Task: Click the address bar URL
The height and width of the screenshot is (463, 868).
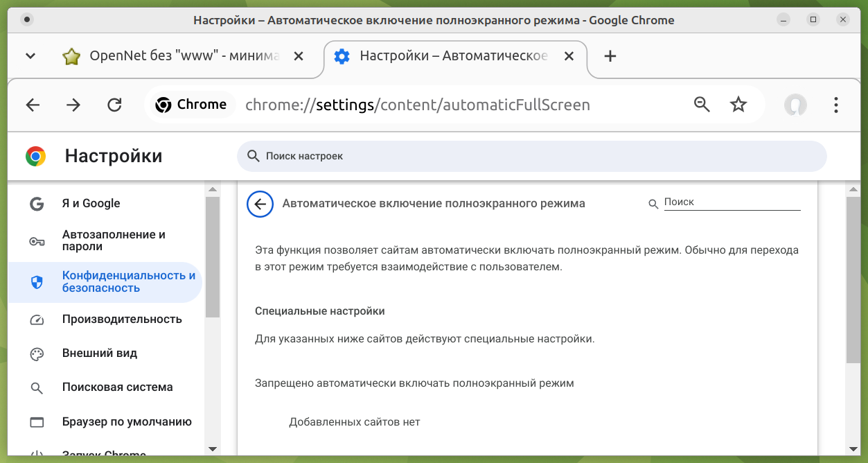Action: tap(418, 105)
